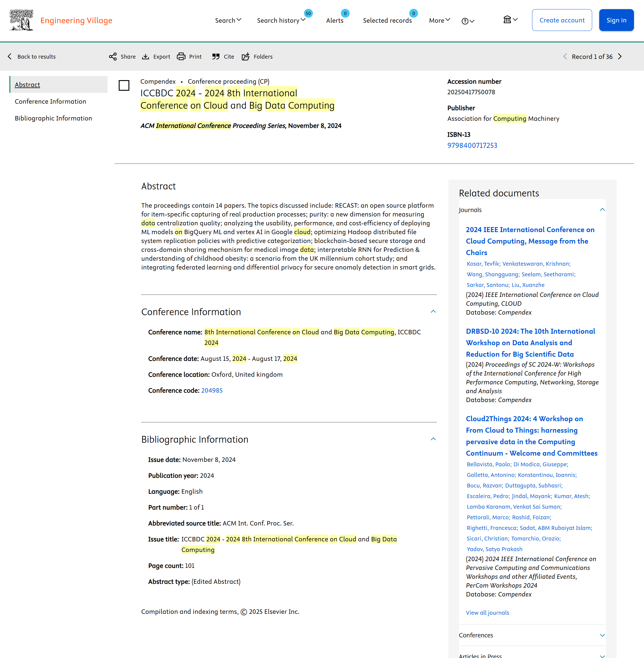
Task: Click author Bocu, Razvan
Action: coord(485,486)
